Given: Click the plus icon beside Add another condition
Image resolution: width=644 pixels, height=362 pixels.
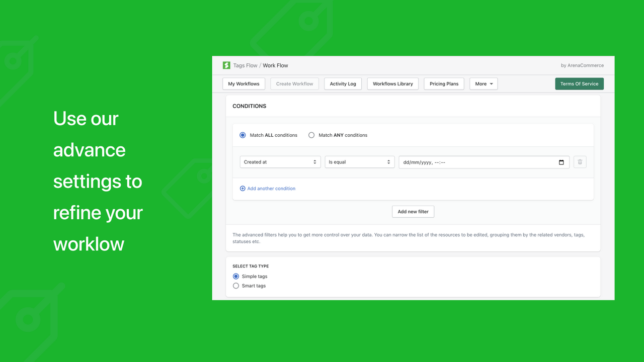Looking at the screenshot, I should tap(243, 189).
